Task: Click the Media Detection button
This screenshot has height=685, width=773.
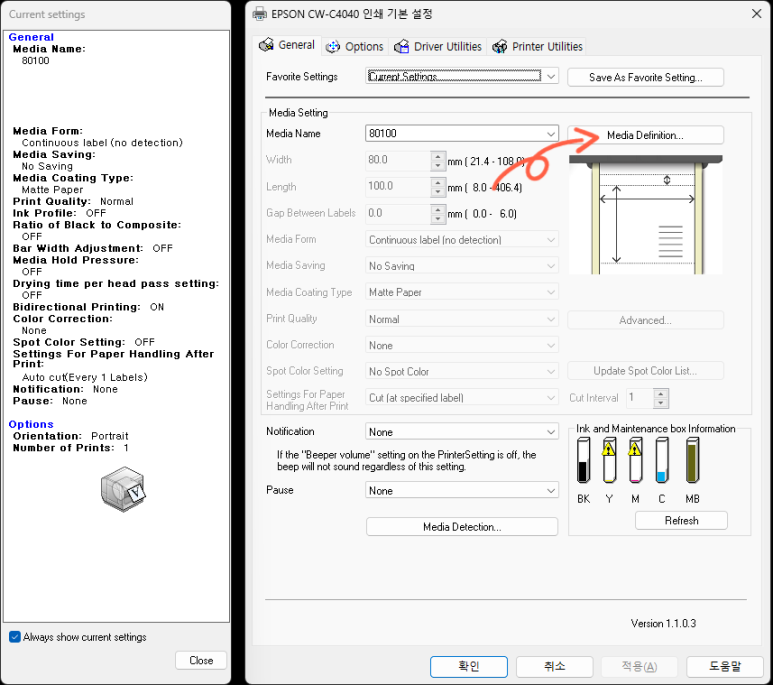Action: coord(462,527)
